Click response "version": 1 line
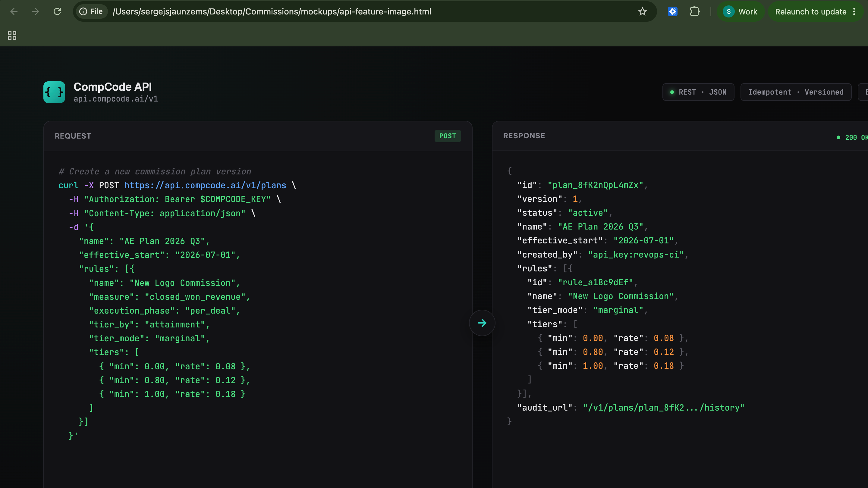This screenshot has height=488, width=868. 549,199
